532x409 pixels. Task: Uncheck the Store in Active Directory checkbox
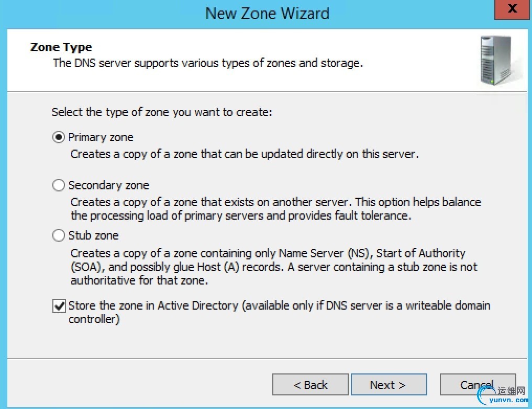click(59, 306)
